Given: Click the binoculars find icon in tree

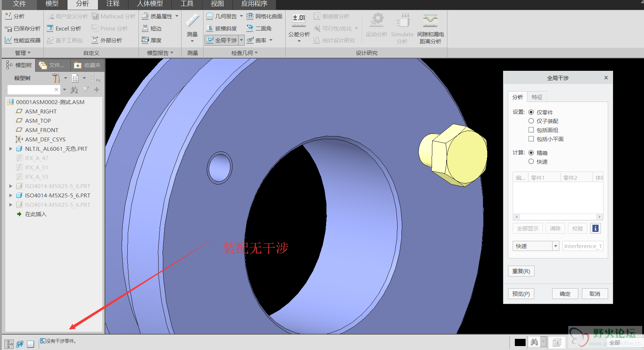Looking at the screenshot, I should 74,90.
